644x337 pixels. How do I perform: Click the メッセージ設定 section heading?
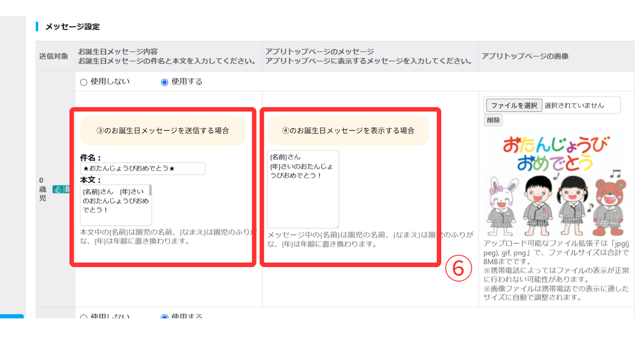pos(72,27)
